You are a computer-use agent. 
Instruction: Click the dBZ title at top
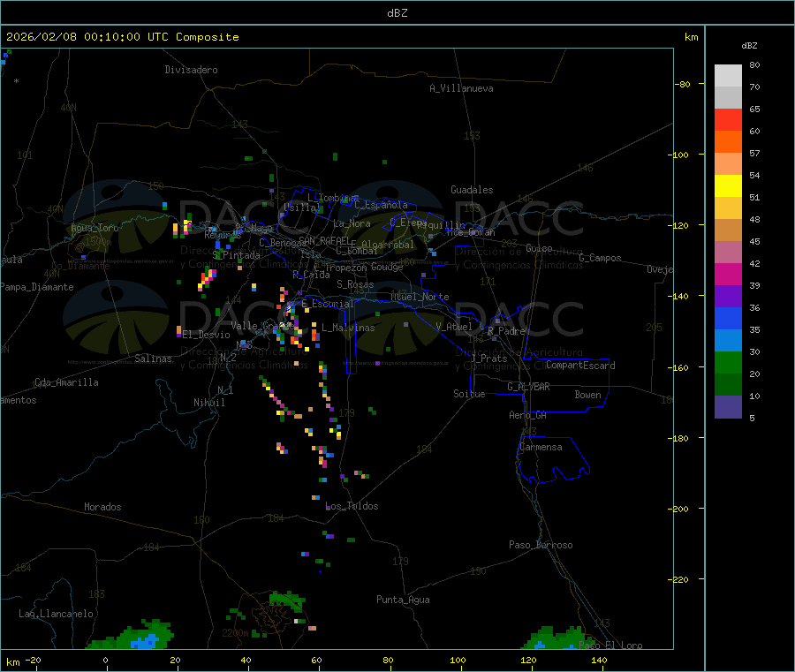[x=397, y=13]
